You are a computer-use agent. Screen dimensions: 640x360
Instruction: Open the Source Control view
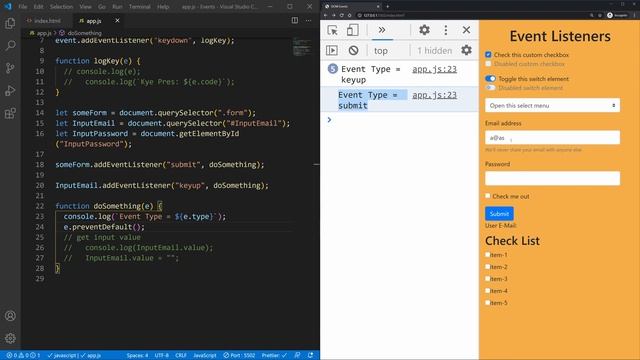(10, 68)
